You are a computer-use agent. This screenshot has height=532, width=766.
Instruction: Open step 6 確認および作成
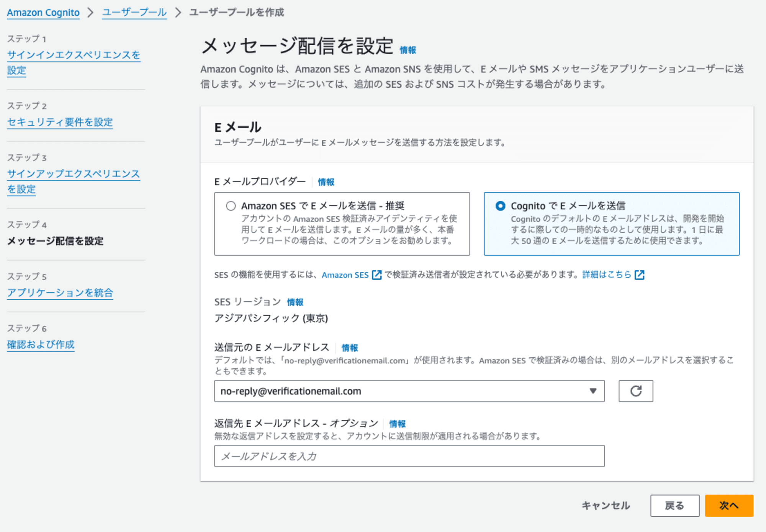(x=41, y=344)
